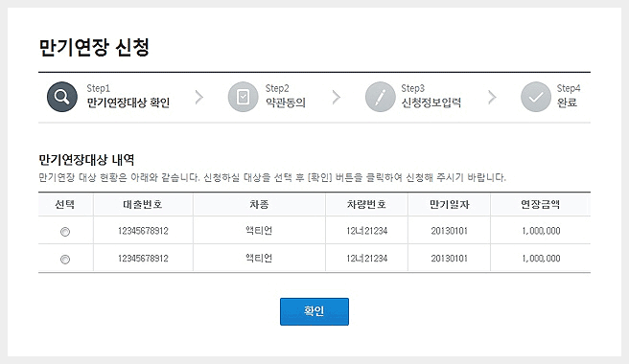Click chevron arrow between Step3 and Step4

click(x=492, y=97)
